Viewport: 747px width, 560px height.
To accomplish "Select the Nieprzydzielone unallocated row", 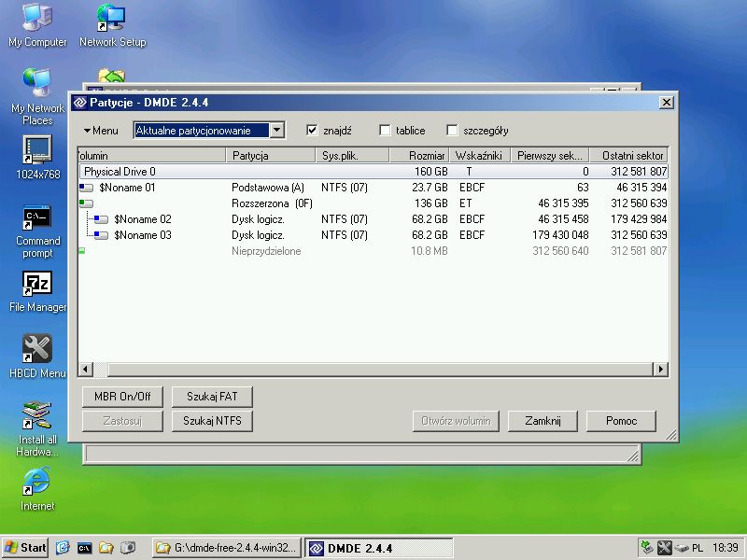I will pos(373,251).
